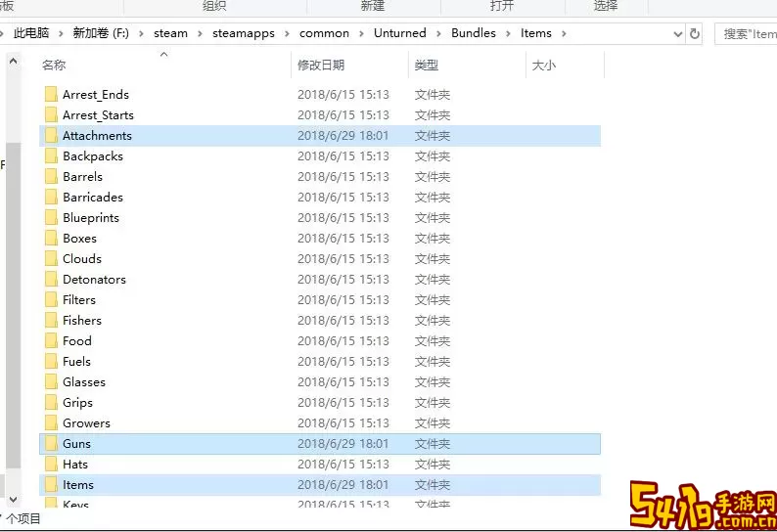Select the Backpacks folder name text
The width and height of the screenshot is (777, 532).
[x=93, y=156]
